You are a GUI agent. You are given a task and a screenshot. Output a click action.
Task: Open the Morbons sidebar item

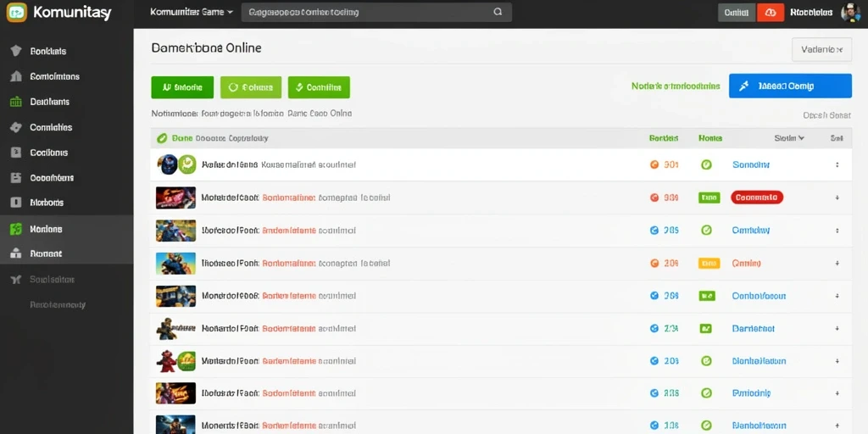point(66,203)
